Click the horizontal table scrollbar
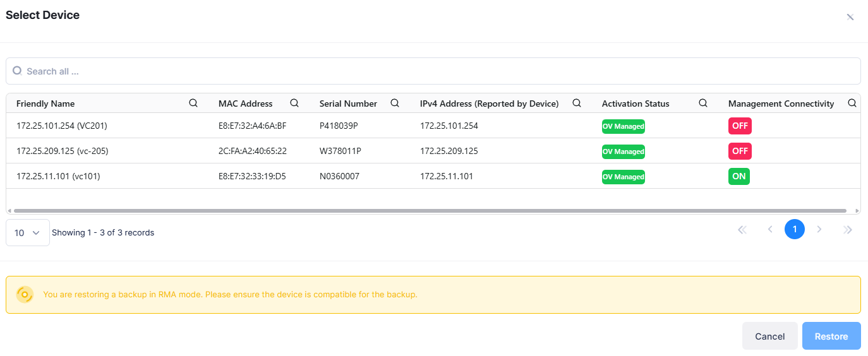Image resolution: width=868 pixels, height=356 pixels. pyautogui.click(x=430, y=211)
